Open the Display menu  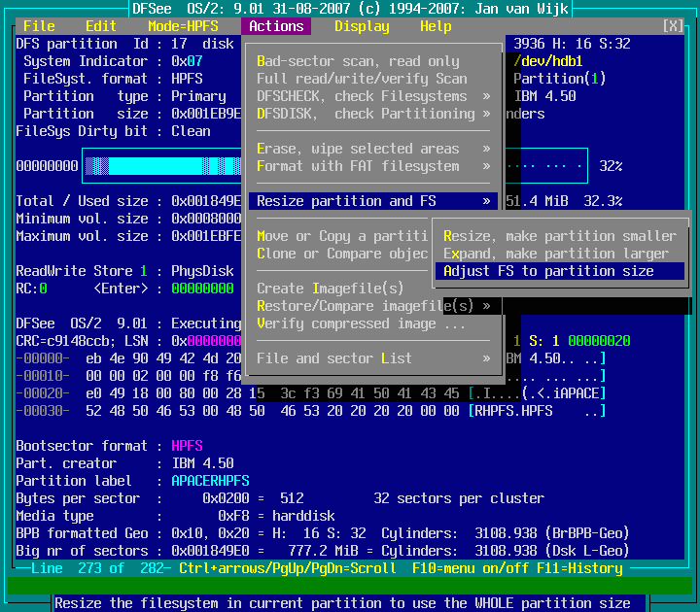click(x=362, y=26)
